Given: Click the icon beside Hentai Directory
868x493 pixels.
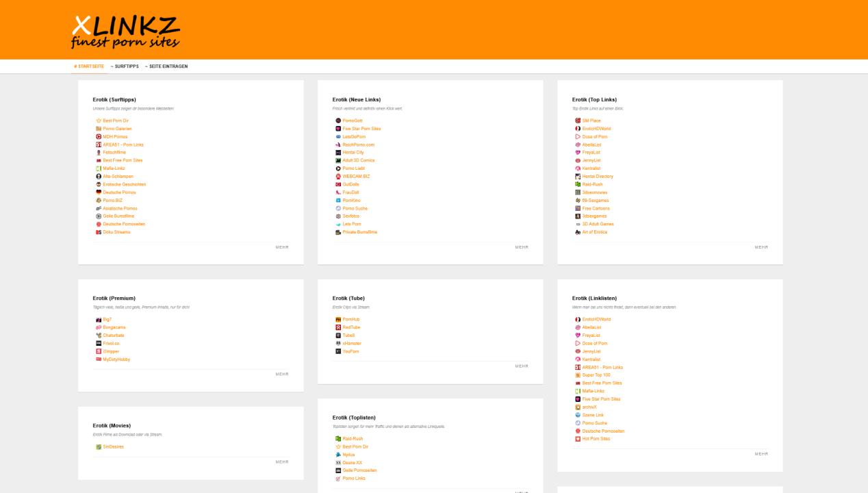Looking at the screenshot, I should pyautogui.click(x=578, y=177).
